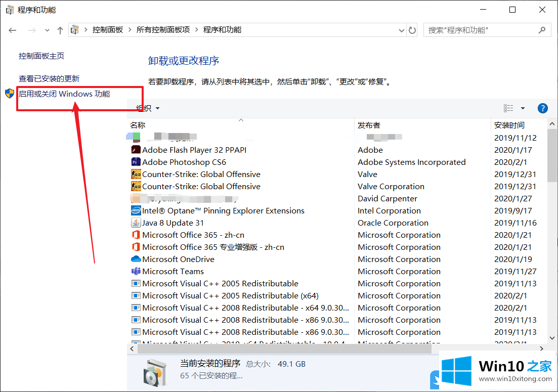558x392 pixels.
Task: Click horizontal scrollbar left arrow
Action: [x=132, y=349]
